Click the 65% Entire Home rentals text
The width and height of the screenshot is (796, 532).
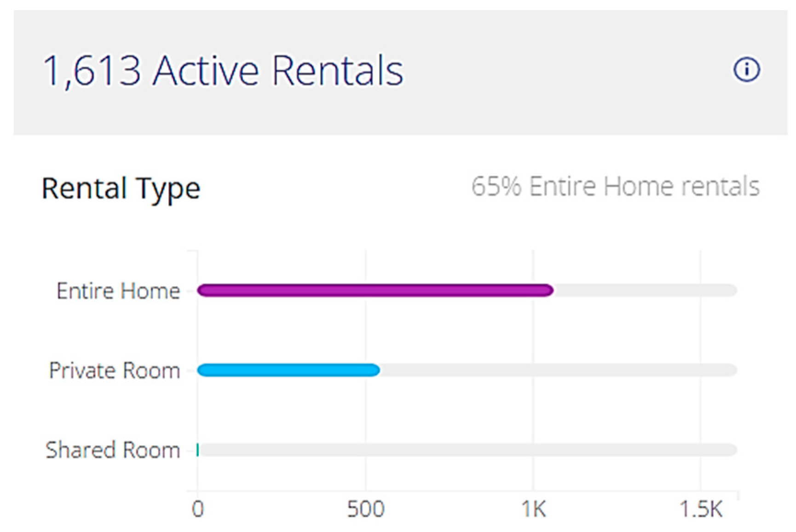point(615,187)
